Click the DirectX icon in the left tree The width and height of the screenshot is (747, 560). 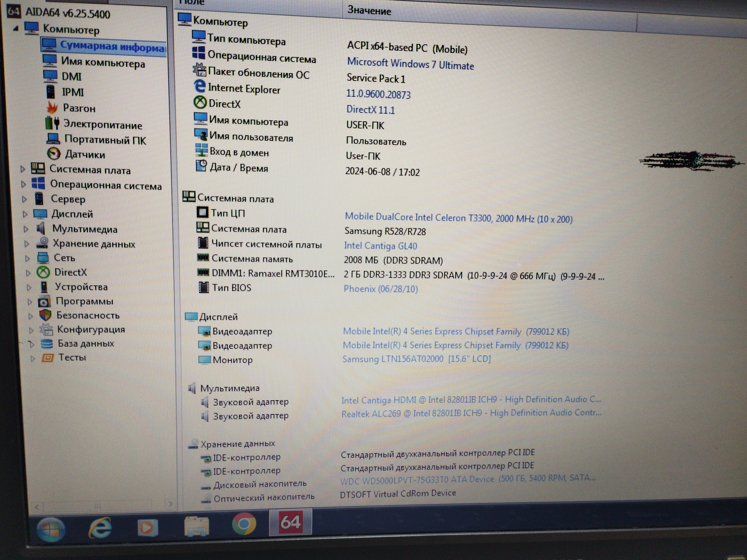pyautogui.click(x=43, y=272)
